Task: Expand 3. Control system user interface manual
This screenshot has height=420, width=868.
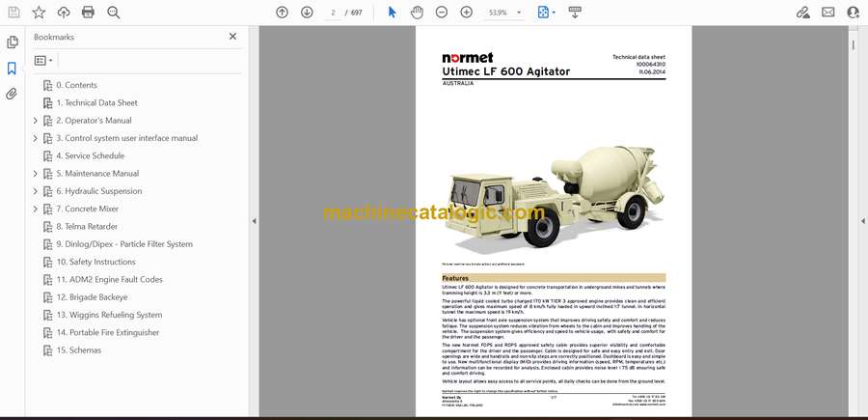Action: tap(36, 138)
